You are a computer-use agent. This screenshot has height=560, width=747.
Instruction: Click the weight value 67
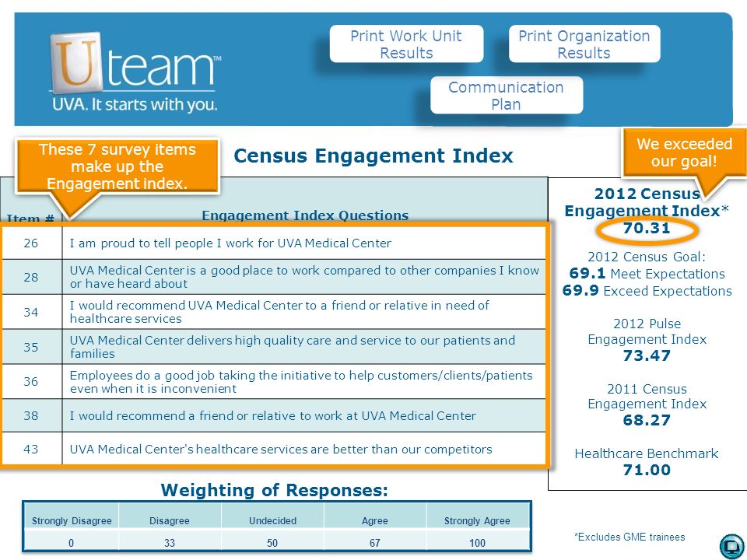point(375,543)
